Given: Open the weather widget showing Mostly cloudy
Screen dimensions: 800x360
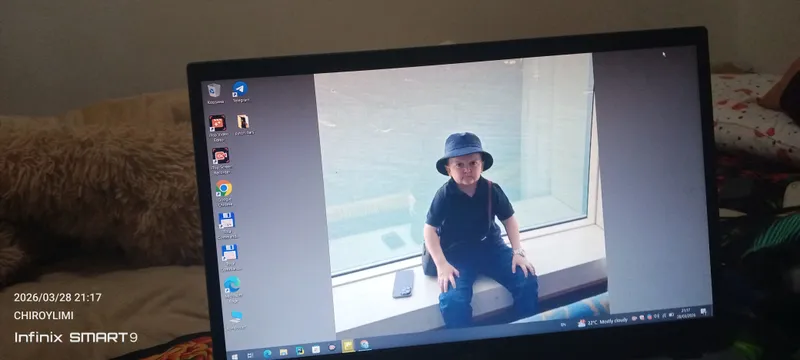Looking at the screenshot, I should pos(603,322).
